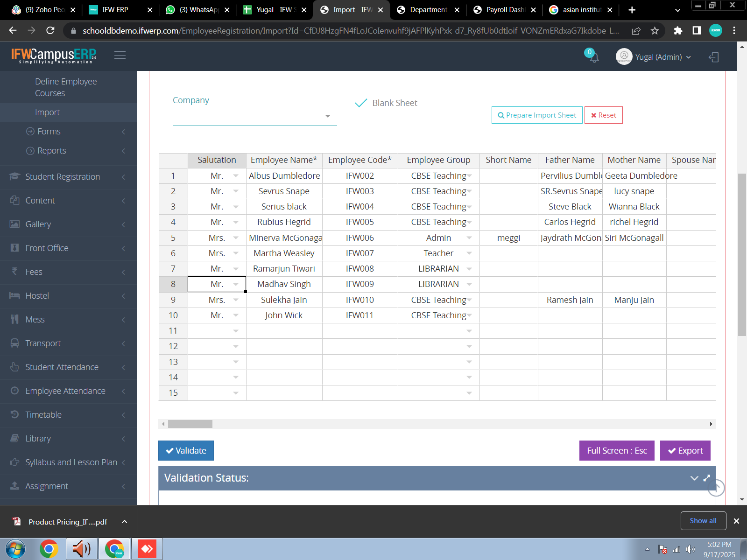Open the Import sidebar item
Viewport: 747px width, 560px height.
[69, 112]
